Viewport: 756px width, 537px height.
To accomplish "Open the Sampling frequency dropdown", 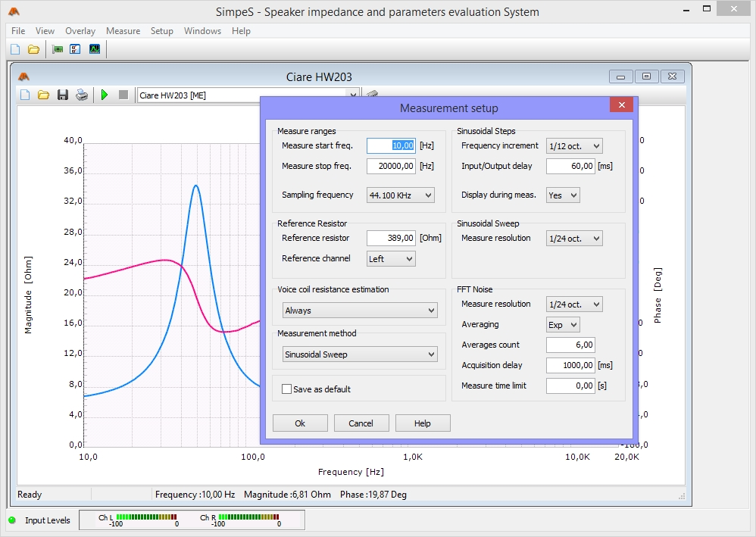I will 400,195.
